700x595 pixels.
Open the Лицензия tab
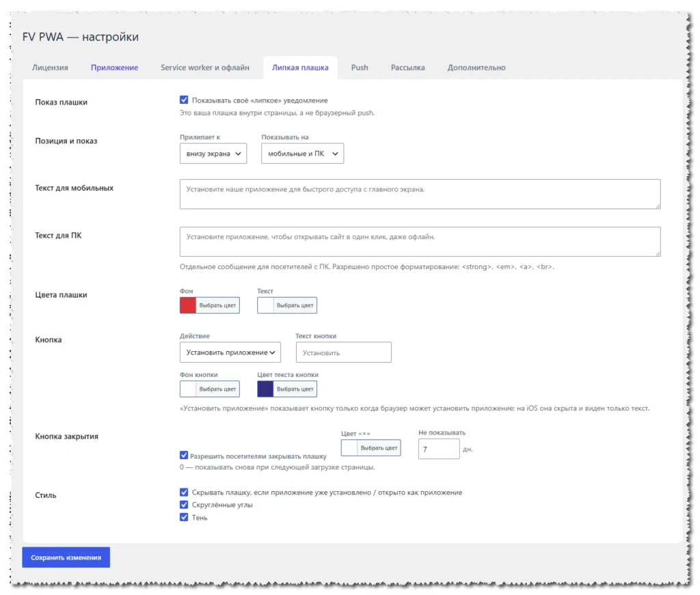50,68
